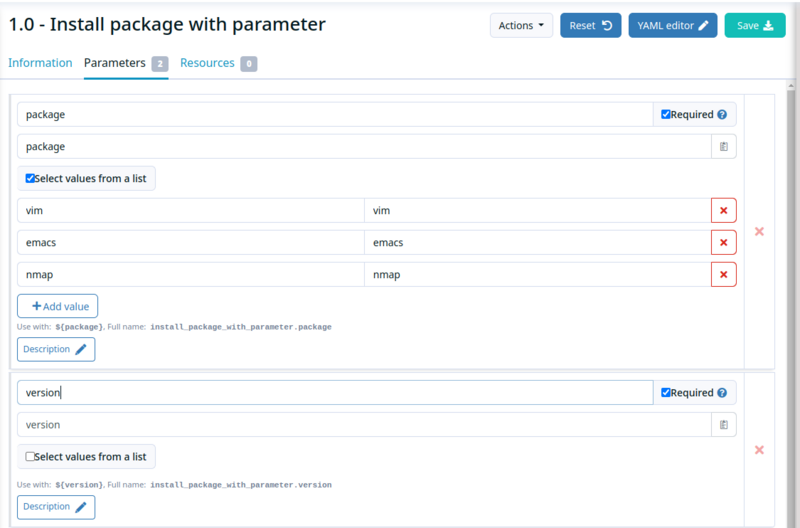Edit the version parameter name field
Viewport: 800px width, 528px height.
coord(335,392)
